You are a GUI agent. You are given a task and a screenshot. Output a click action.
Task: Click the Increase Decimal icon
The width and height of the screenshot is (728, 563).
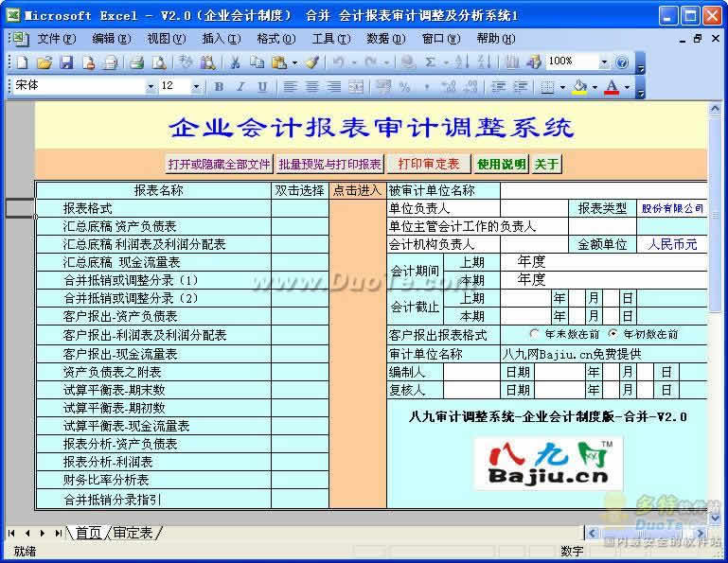point(448,86)
